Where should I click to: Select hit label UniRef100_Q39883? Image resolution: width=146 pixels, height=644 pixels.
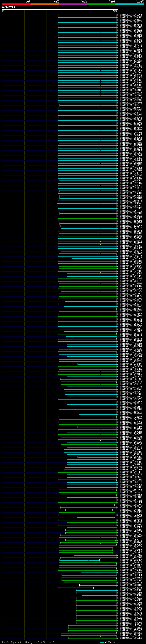(x=131, y=143)
